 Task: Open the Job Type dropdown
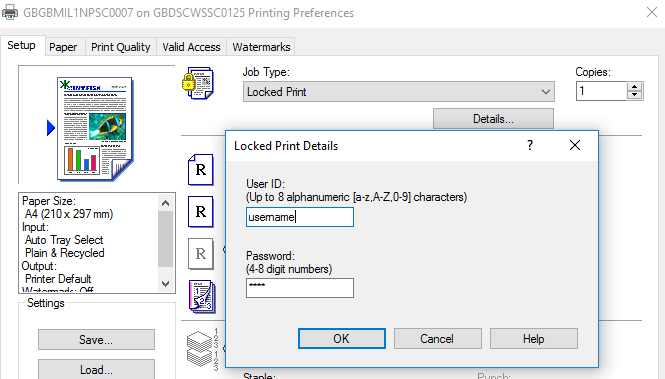[399, 92]
